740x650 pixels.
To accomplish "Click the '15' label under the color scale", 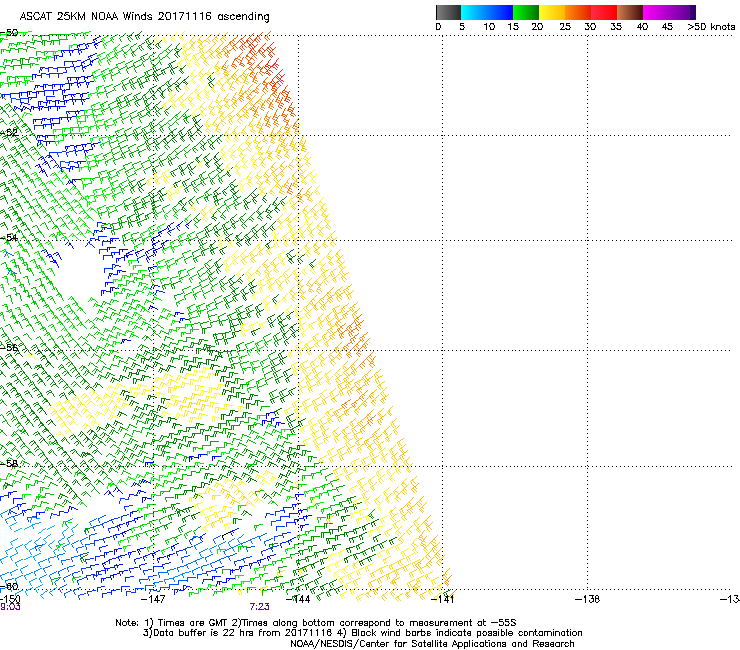I will click(513, 27).
